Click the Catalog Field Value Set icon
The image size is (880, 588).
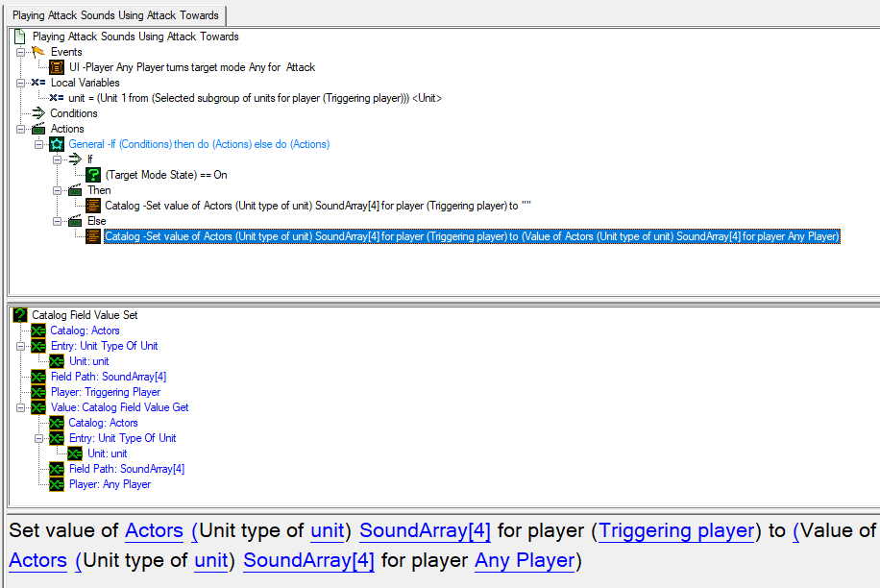pyautogui.click(x=19, y=315)
